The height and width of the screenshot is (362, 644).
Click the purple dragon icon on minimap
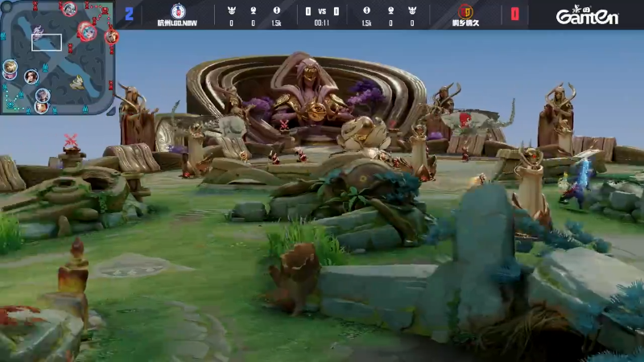(x=38, y=32)
